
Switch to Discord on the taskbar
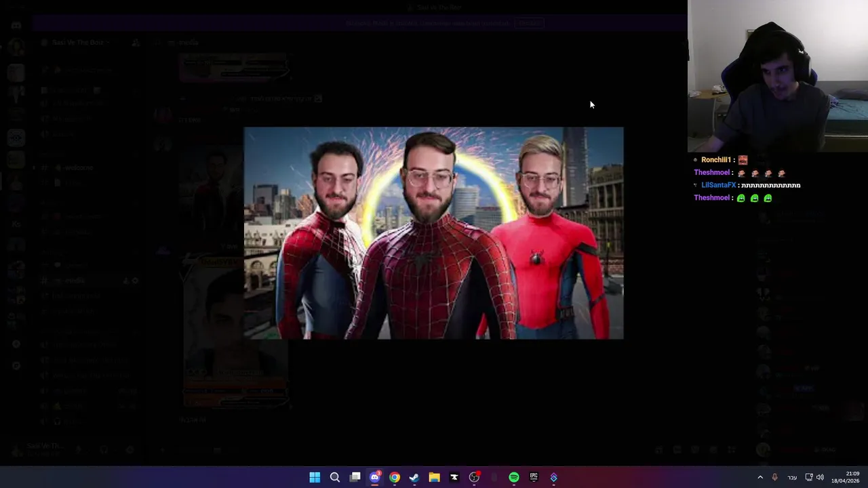point(374,477)
